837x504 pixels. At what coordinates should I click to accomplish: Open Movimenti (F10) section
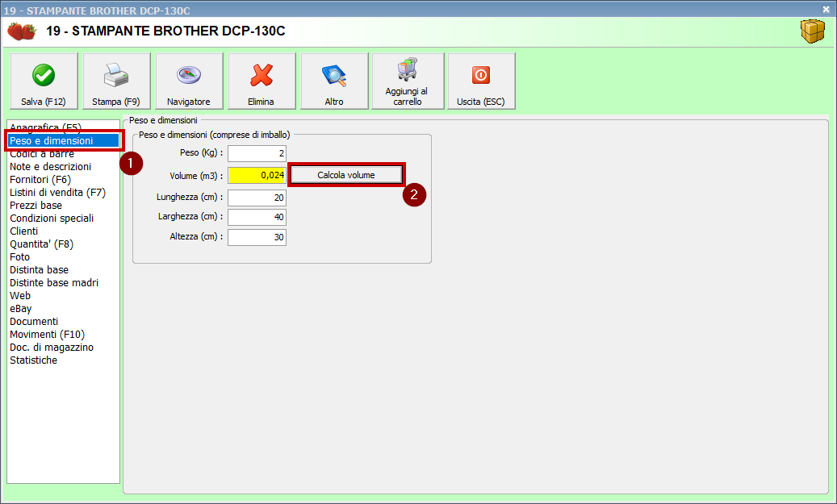[47, 335]
